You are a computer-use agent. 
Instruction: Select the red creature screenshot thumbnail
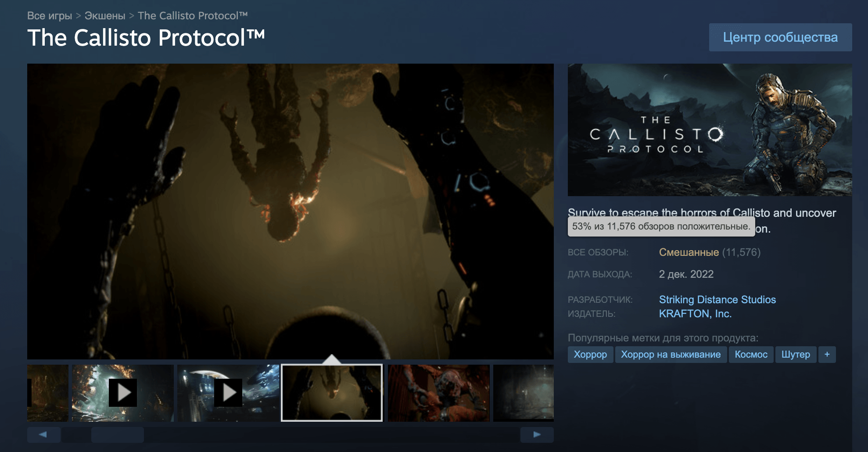click(438, 393)
